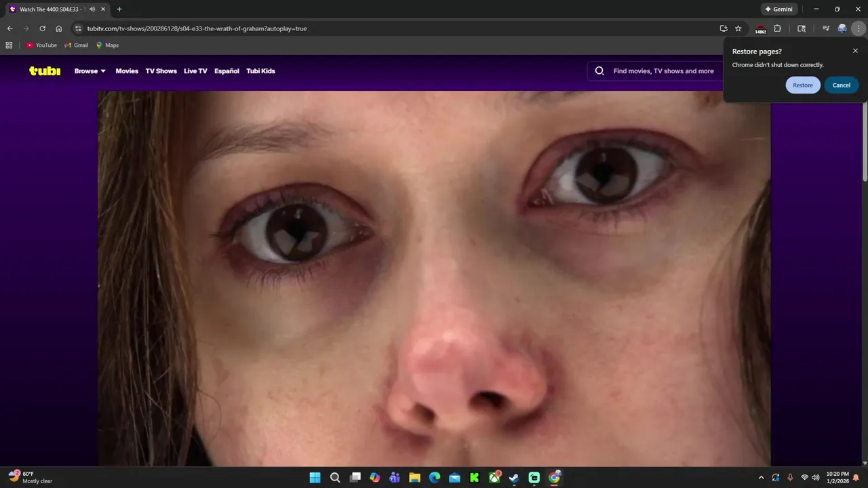Viewport: 868px width, 488px height.
Task: Open the Gemini button in Chrome
Action: [778, 9]
